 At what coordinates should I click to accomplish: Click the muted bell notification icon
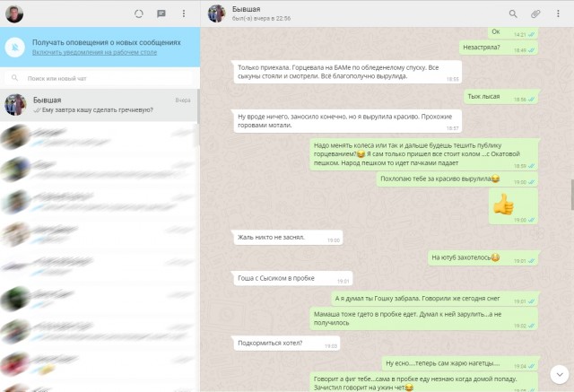15,48
